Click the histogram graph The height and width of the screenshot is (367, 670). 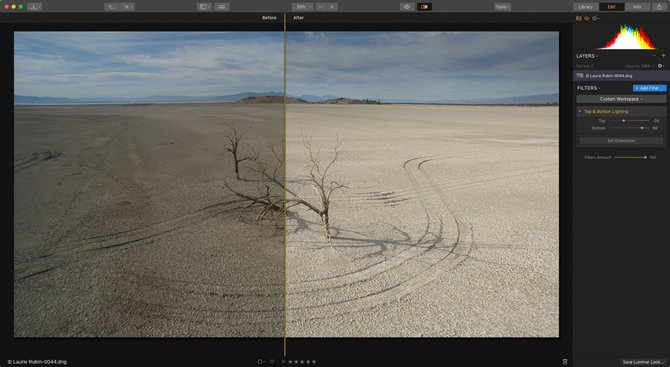point(628,37)
